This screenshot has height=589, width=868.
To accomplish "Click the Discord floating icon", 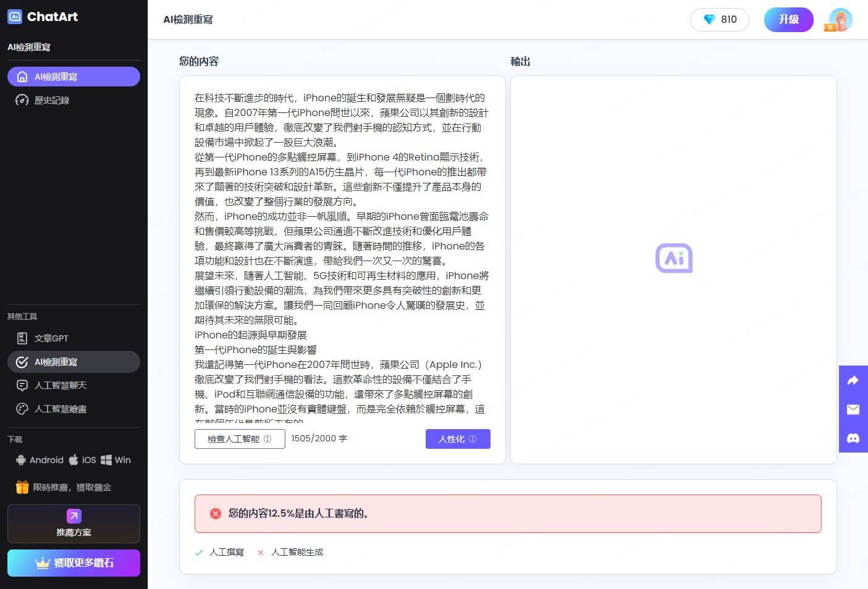I will tap(853, 438).
